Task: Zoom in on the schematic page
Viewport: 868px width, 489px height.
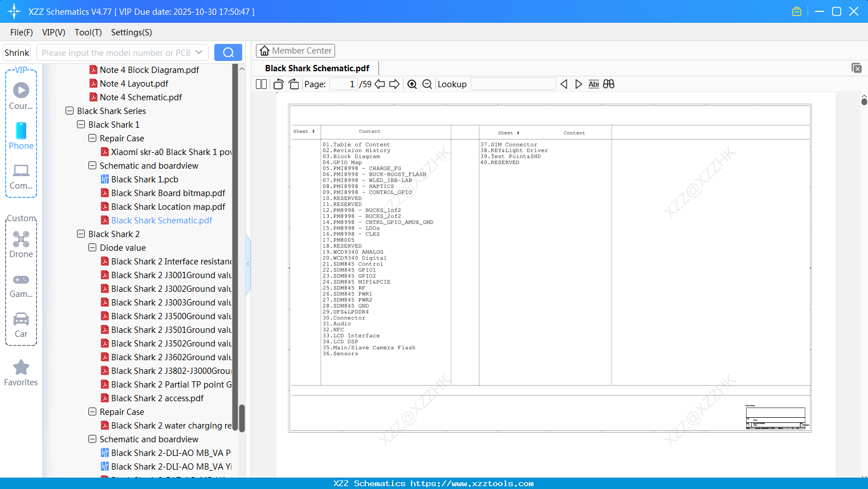Action: (x=412, y=84)
